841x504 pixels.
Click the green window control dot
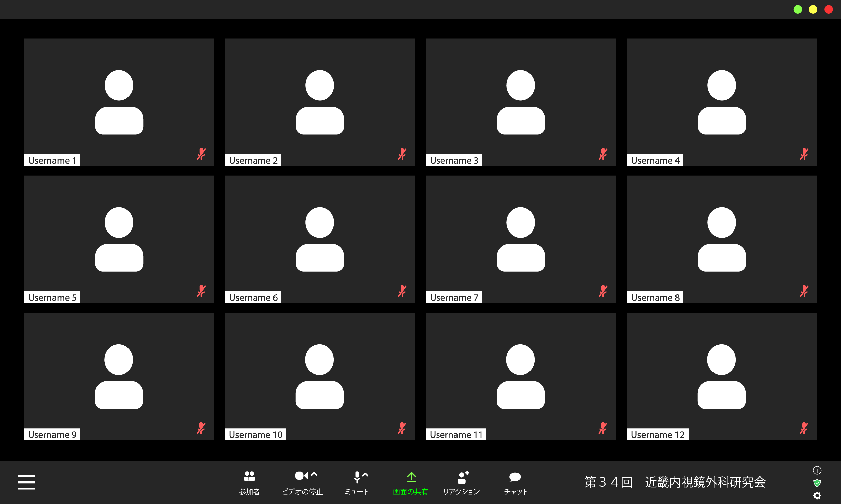coord(798,9)
